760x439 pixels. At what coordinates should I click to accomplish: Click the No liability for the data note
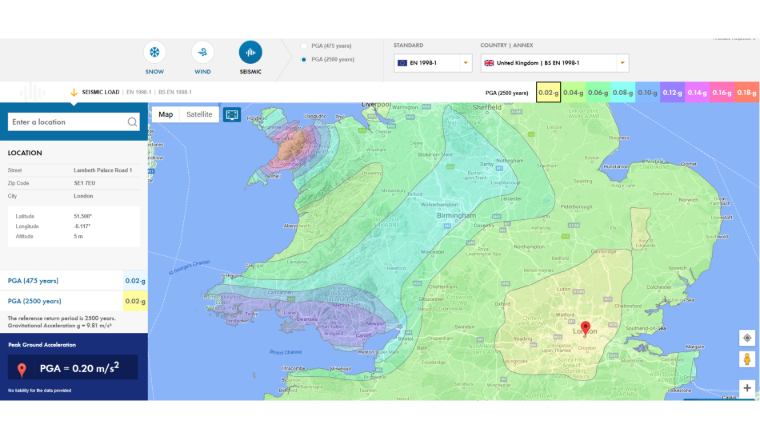point(40,391)
